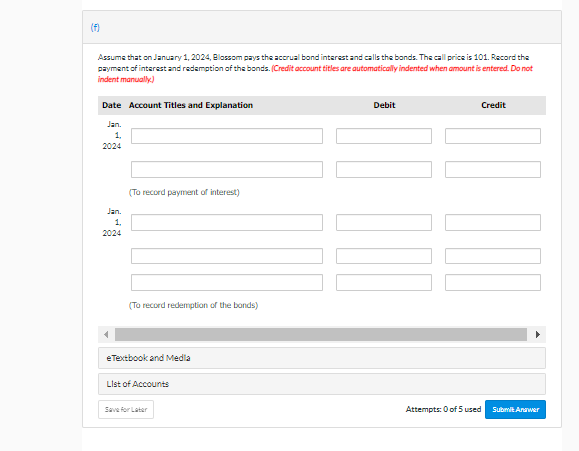Click '(To record payment of interest)' note
Viewport: 579px width, 451px height.
pyautogui.click(x=184, y=192)
